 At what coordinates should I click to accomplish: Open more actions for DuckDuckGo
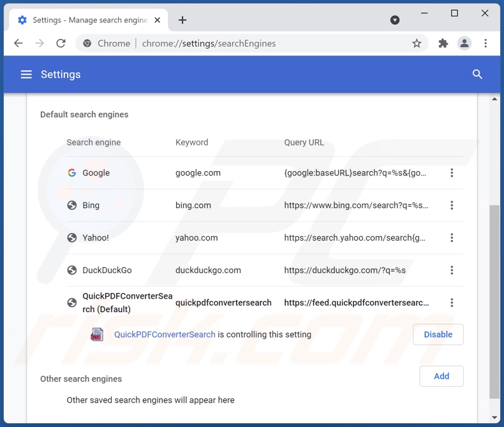(x=452, y=270)
